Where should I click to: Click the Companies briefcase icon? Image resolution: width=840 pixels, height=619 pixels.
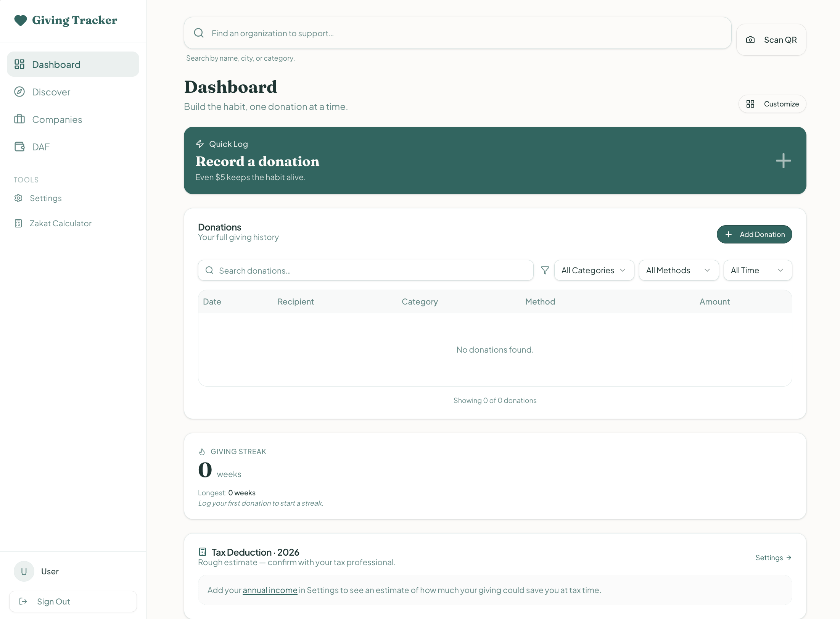[x=19, y=119]
